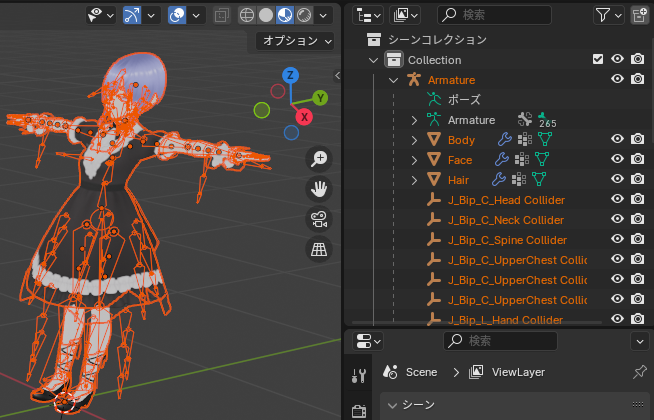Toggle viewport overlays button
The width and height of the screenshot is (654, 420).
click(x=177, y=15)
